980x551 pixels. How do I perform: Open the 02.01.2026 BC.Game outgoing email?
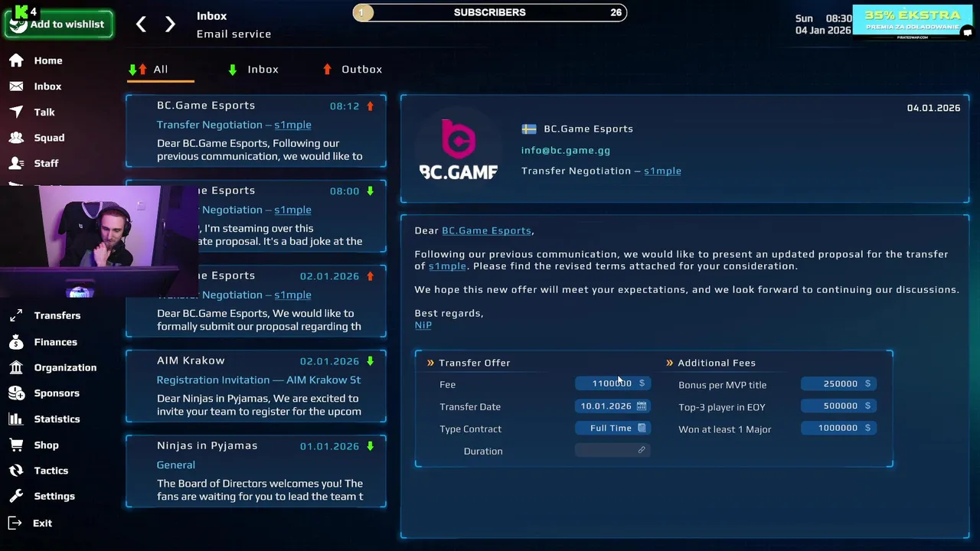point(256,301)
